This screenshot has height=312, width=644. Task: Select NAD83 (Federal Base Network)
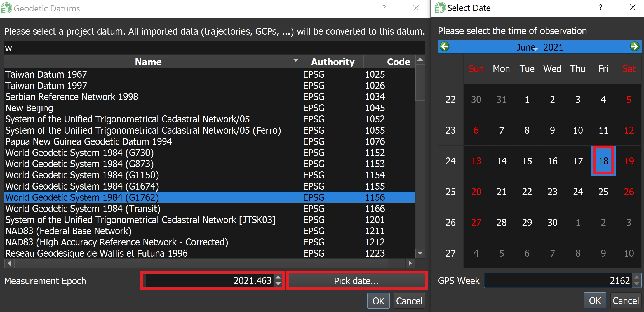pos(210,231)
